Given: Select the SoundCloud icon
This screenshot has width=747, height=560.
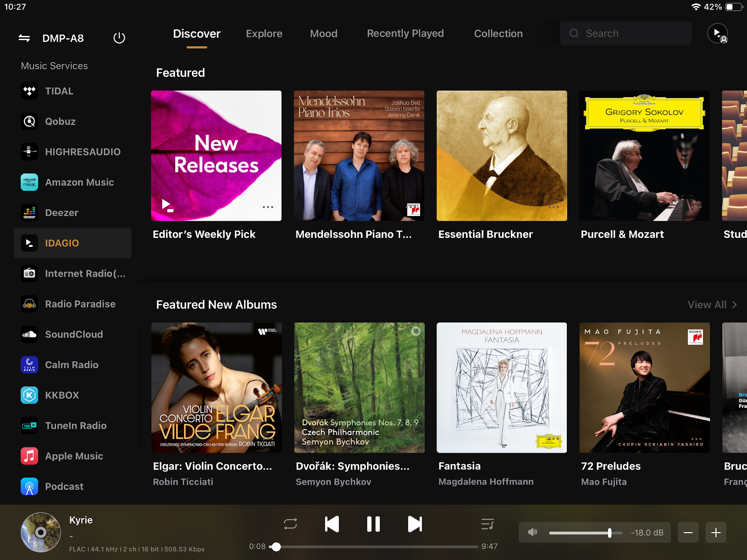Looking at the screenshot, I should 29,334.
